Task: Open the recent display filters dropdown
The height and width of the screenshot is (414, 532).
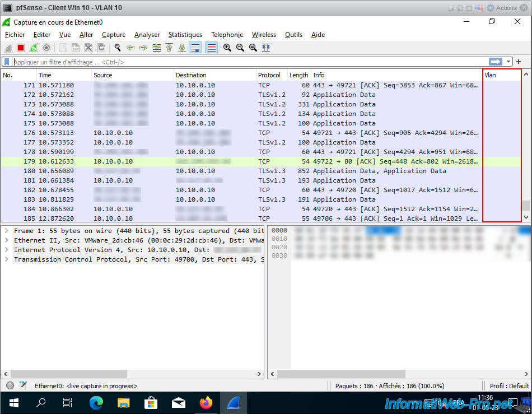Action: click(508, 62)
